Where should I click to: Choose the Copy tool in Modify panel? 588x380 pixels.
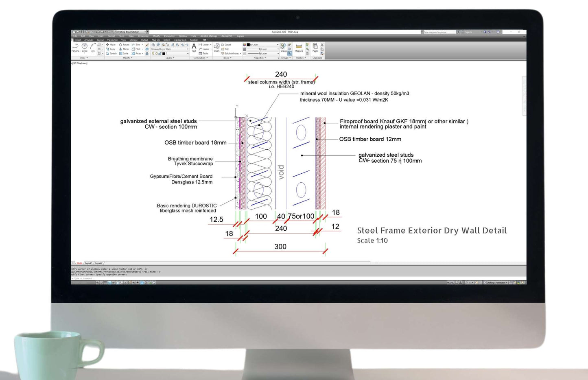(x=111, y=49)
